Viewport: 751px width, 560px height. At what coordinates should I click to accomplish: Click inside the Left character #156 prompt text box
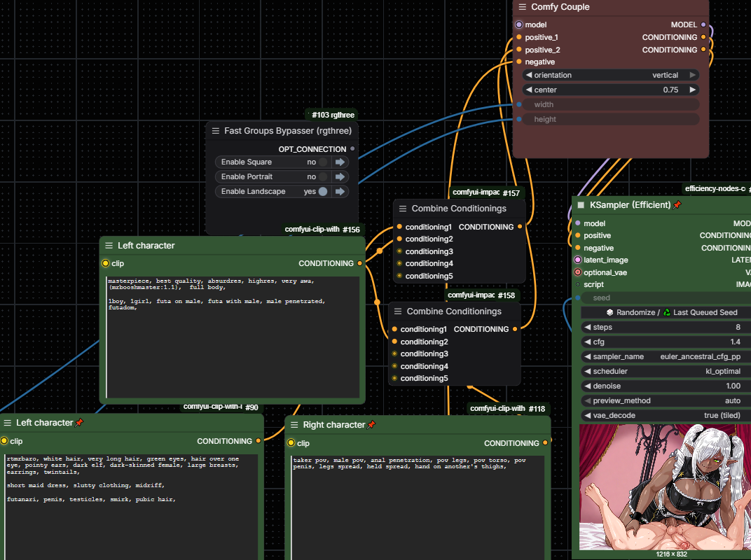tap(233, 336)
